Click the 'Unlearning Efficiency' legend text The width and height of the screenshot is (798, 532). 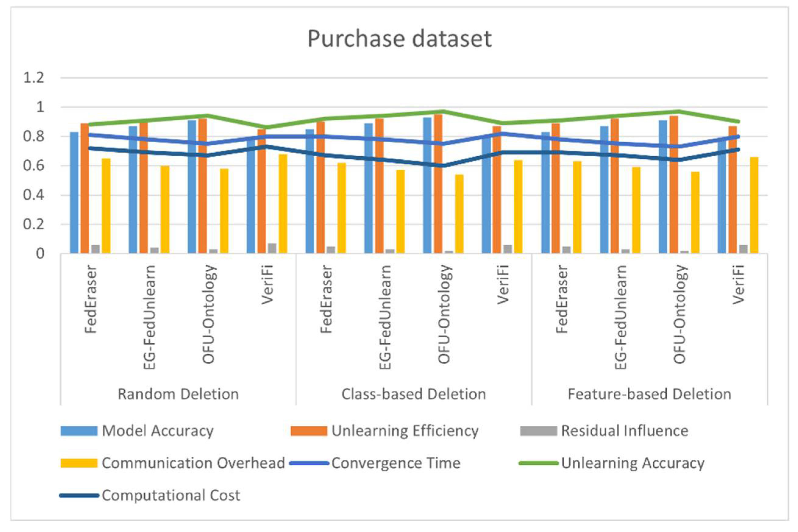pyautogui.click(x=405, y=431)
